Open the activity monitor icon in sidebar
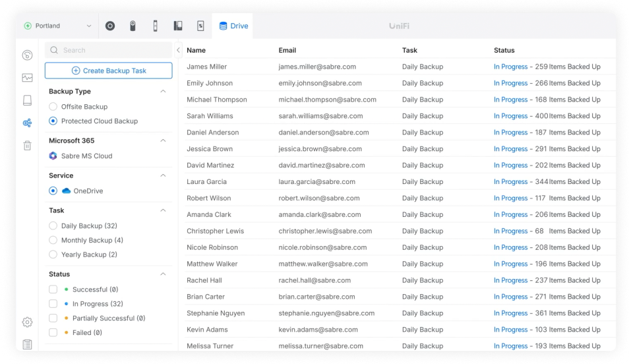Viewport: 629px width, 364px height. [x=27, y=78]
